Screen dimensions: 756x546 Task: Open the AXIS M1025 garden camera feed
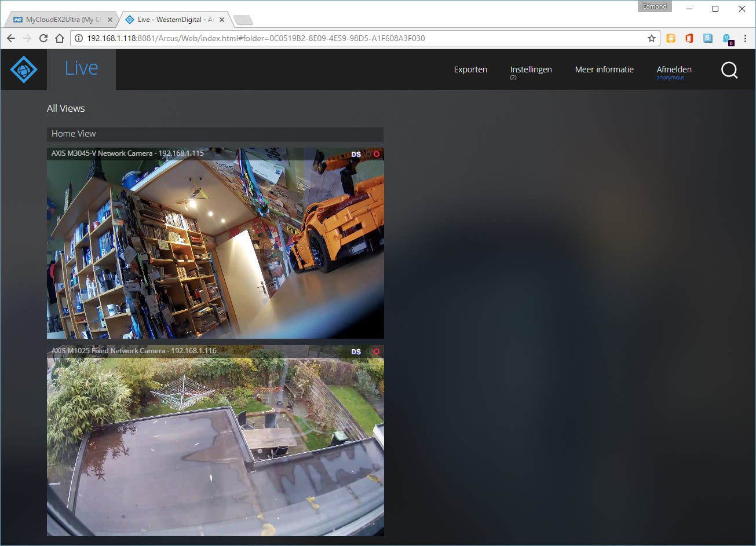tap(216, 446)
